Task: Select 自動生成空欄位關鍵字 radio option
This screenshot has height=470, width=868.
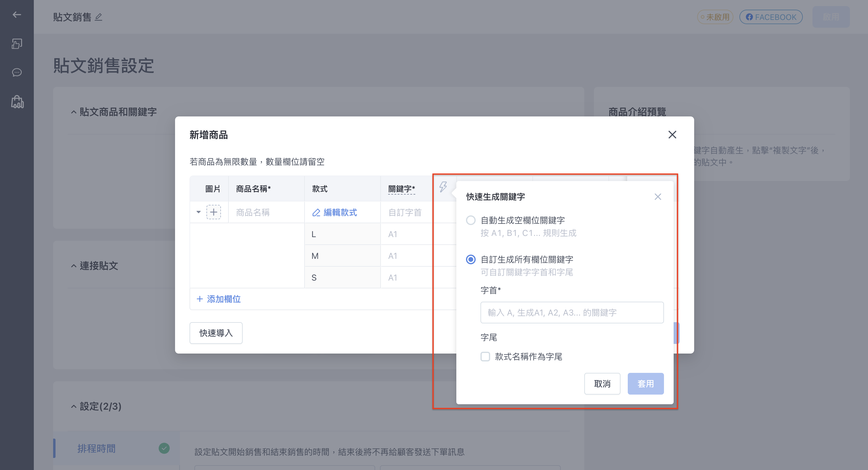Action: click(x=471, y=220)
